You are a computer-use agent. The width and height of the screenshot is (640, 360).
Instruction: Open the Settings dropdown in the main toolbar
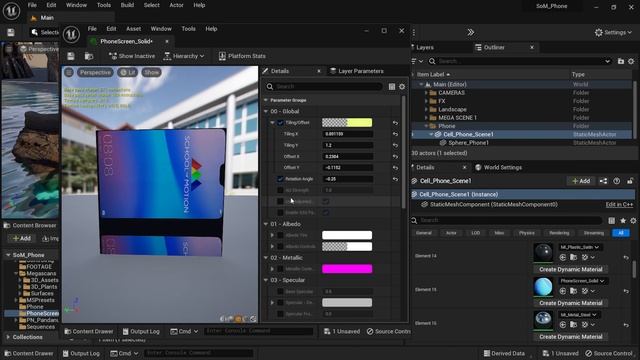(x=613, y=32)
